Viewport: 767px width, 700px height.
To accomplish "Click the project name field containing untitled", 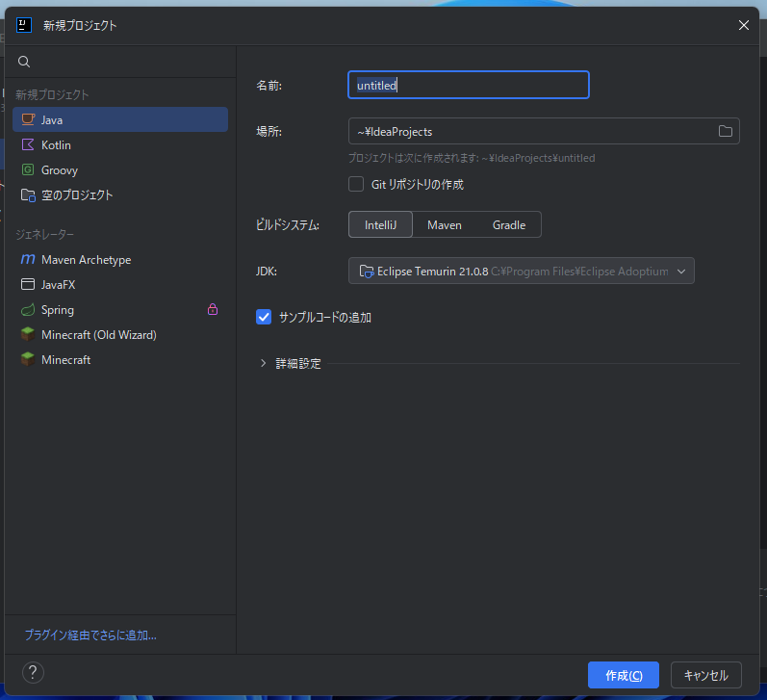I will pos(468,85).
